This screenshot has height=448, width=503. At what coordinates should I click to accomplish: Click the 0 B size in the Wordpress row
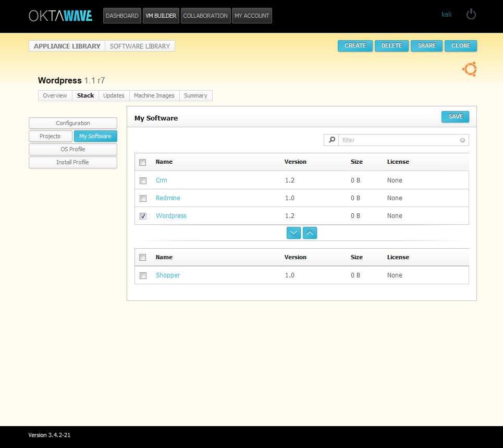(355, 216)
